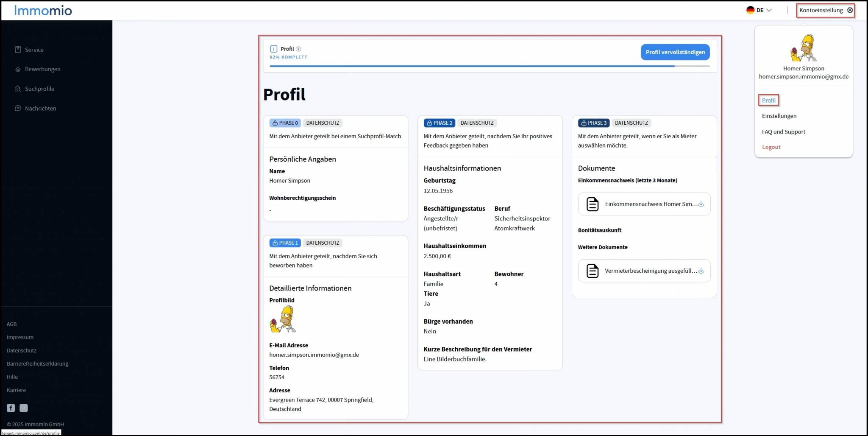Open FAQ und Support from the menu
868x436 pixels.
[783, 132]
